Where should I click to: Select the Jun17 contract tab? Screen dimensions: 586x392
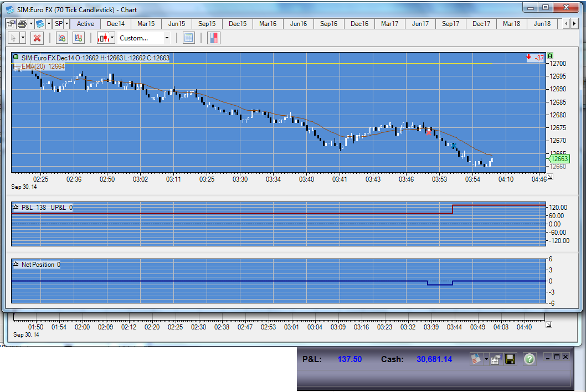click(x=420, y=24)
